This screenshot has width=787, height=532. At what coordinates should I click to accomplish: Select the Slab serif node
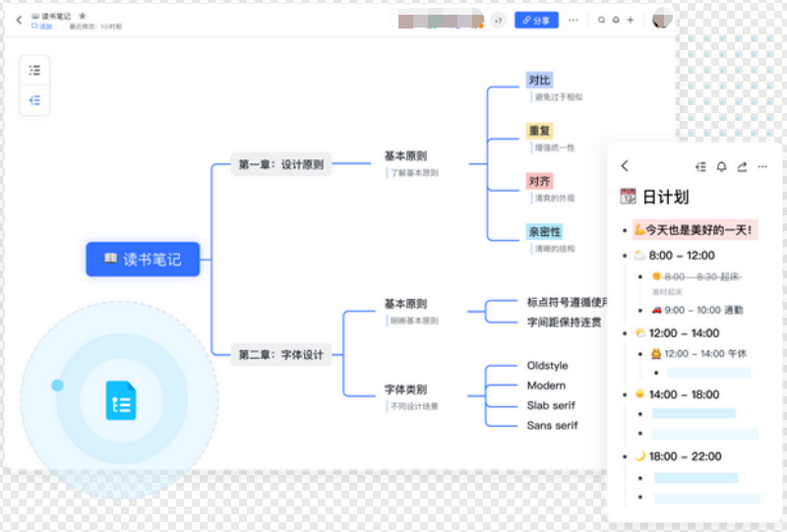click(x=551, y=405)
